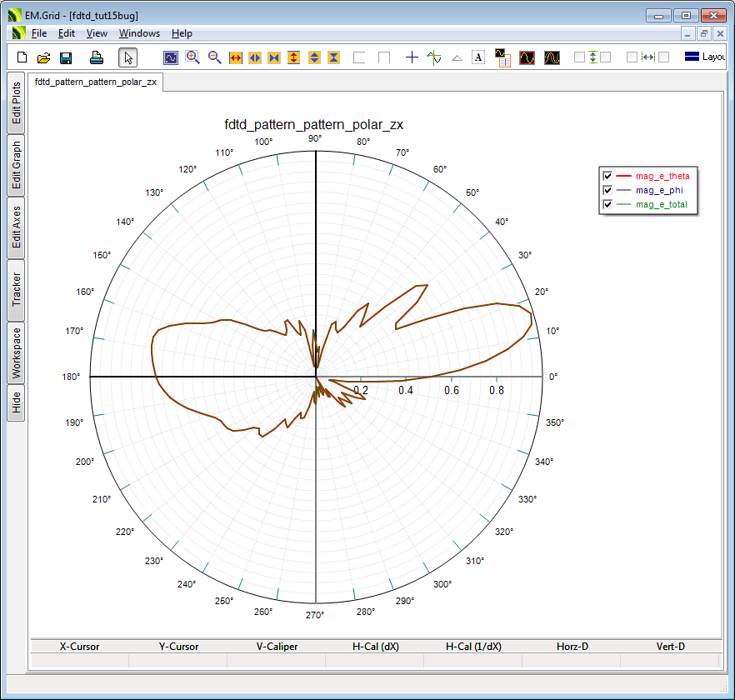
Task: Switch to the fdtd_pattern_pattern_polar_zx tab
Action: pos(96,82)
